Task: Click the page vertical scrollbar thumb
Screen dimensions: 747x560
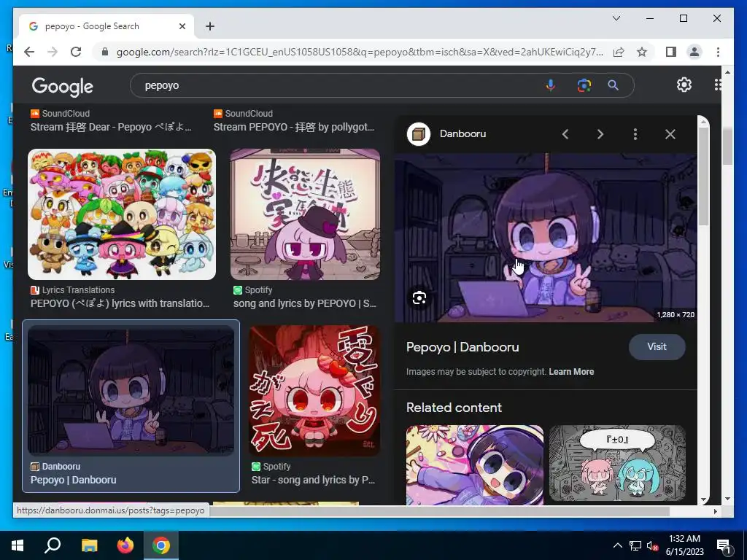Action: click(x=727, y=147)
